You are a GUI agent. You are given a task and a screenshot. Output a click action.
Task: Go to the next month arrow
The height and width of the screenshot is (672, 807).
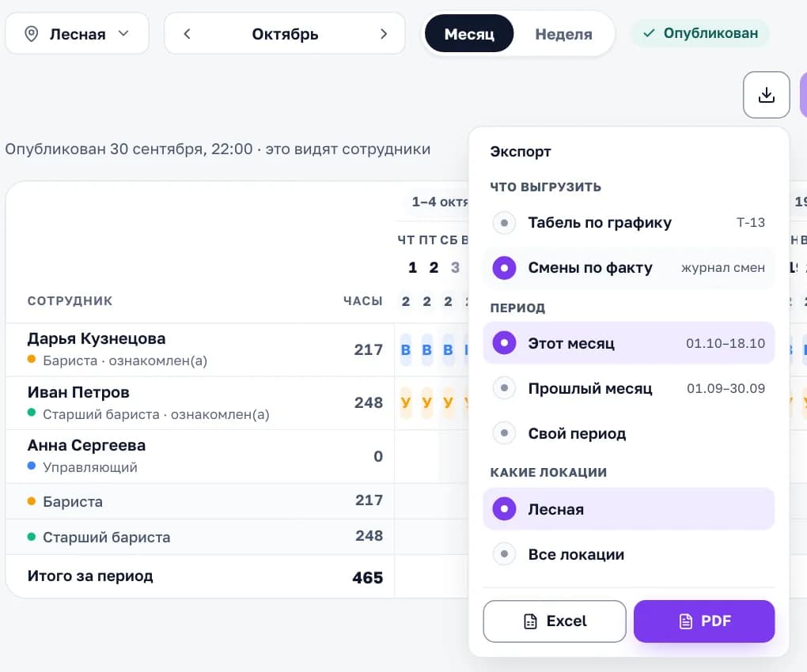coord(384,34)
